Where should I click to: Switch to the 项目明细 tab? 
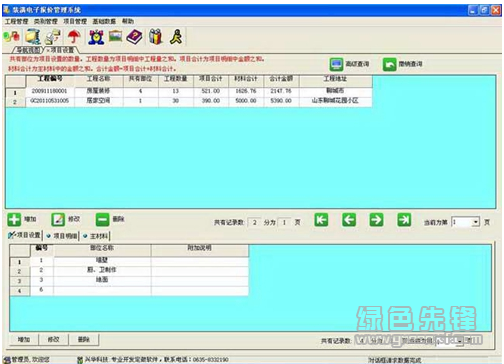62,236
